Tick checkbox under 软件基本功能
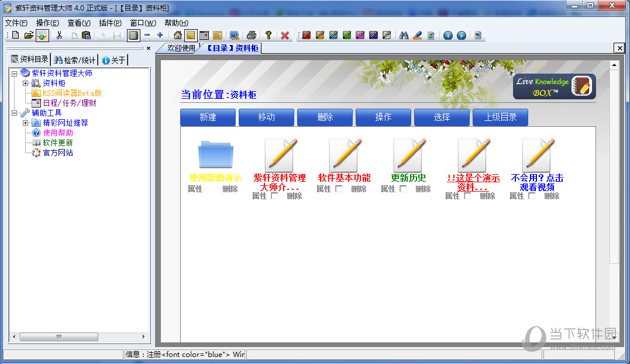630x364 pixels. pos(339,189)
